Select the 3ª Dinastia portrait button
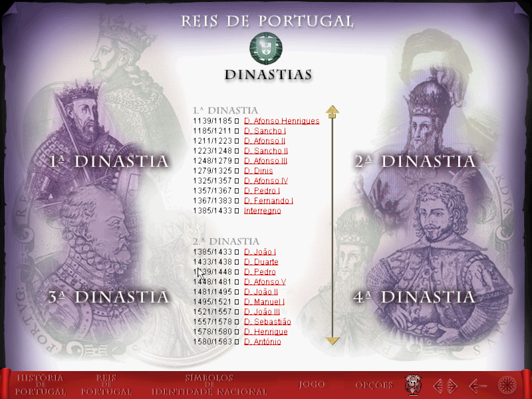 click(108, 297)
